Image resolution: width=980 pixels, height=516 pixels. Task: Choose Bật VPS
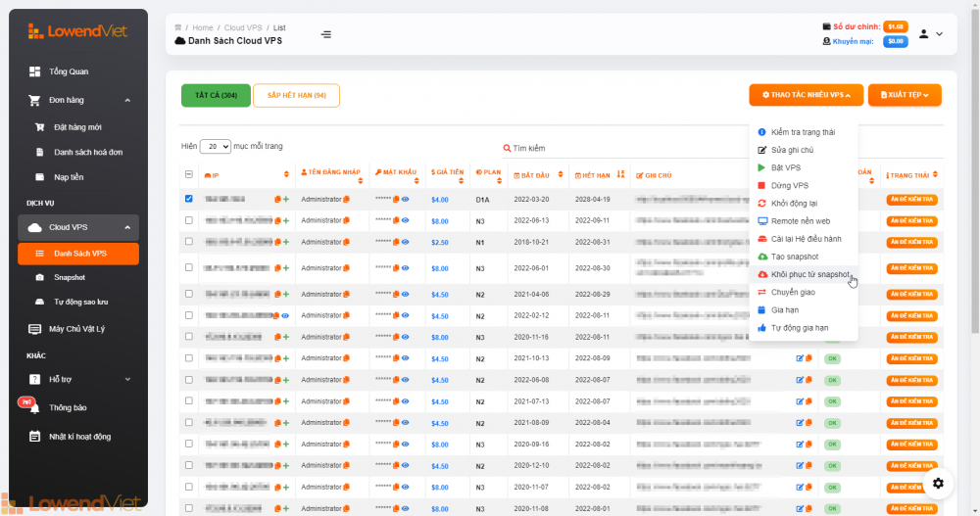(804, 168)
